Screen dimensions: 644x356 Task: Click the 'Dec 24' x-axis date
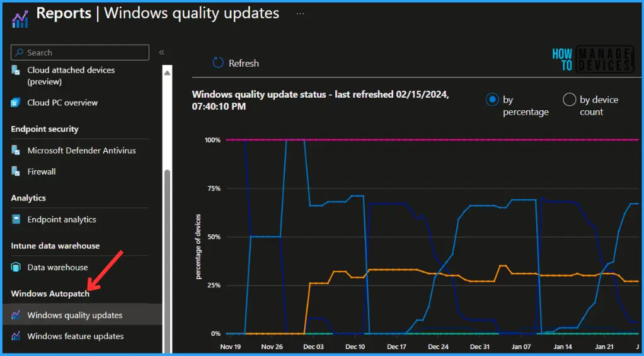(438, 347)
